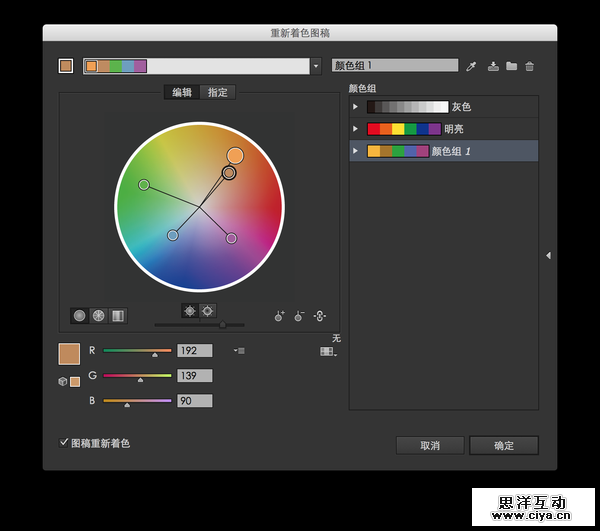Toggle the link harmony colors icon
The image size is (600, 531).
tap(320, 316)
